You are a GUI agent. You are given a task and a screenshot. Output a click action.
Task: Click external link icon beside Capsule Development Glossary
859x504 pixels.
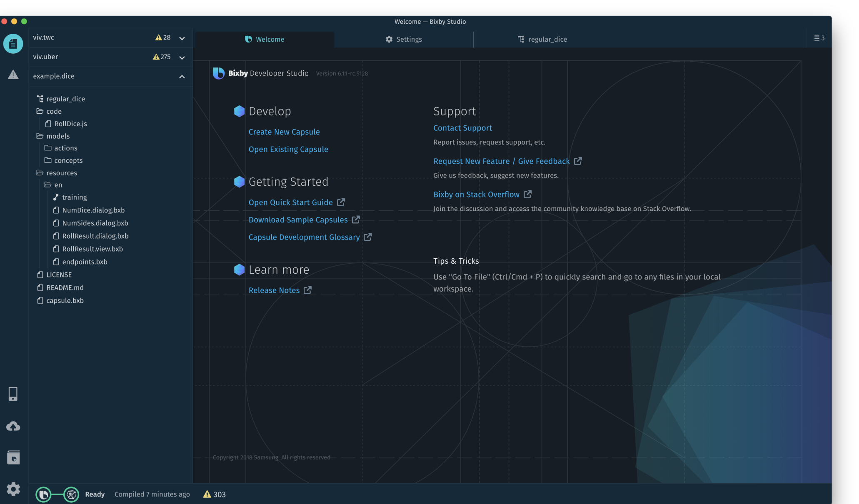tap(368, 237)
